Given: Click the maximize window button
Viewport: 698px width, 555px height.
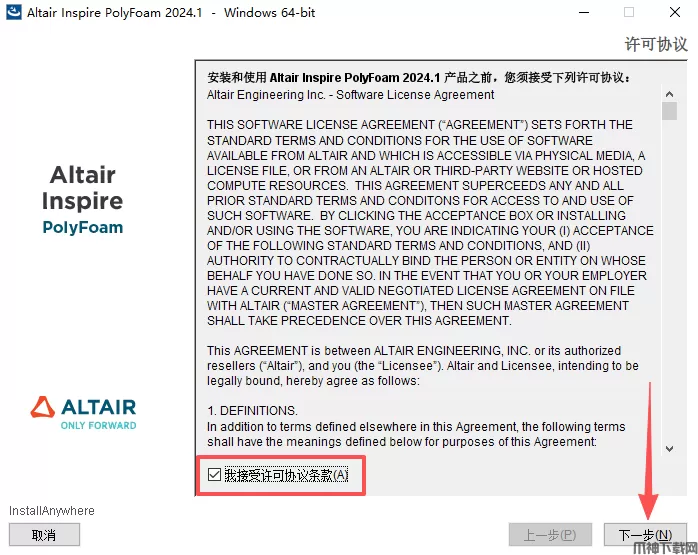Looking at the screenshot, I should pos(629,12).
